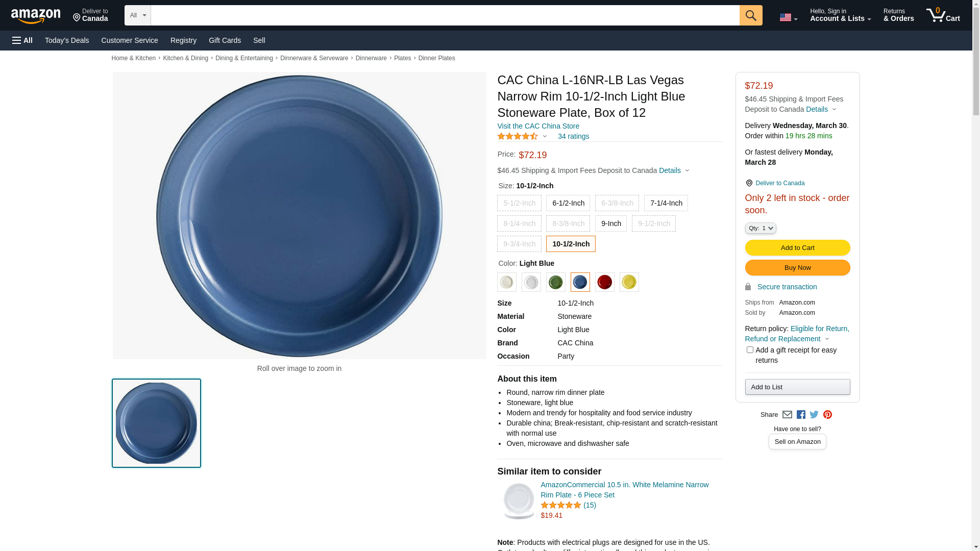Image resolution: width=980 pixels, height=551 pixels.
Task: Click the Add to Cart button
Action: (797, 248)
